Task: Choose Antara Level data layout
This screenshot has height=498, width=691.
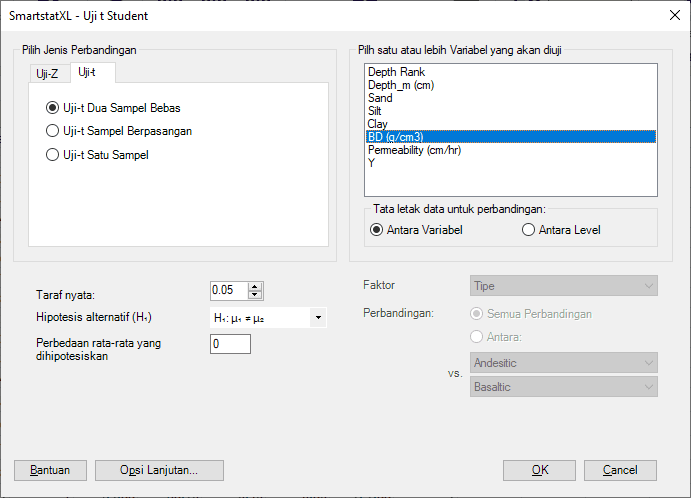Action: 528,230
